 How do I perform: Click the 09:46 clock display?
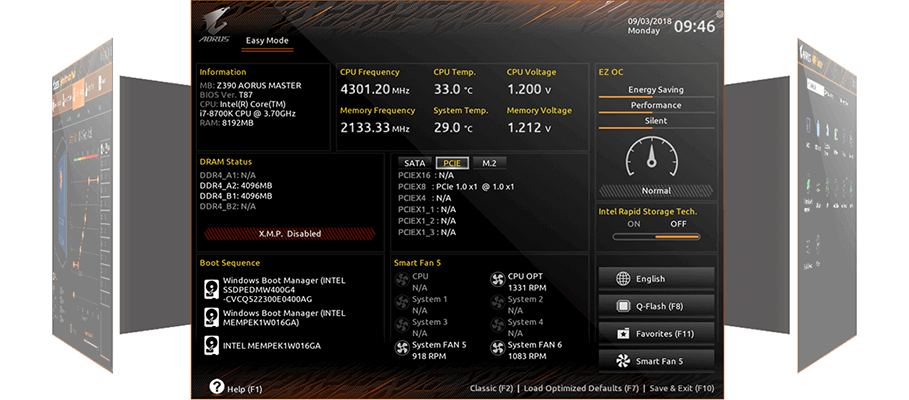click(x=695, y=26)
